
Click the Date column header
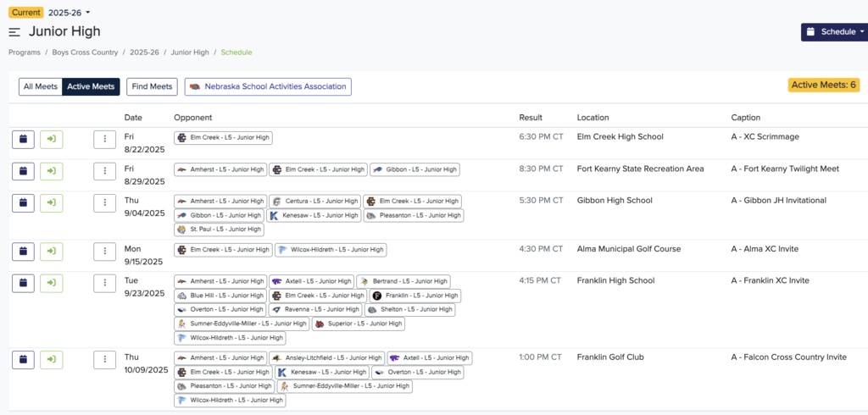[x=133, y=118]
